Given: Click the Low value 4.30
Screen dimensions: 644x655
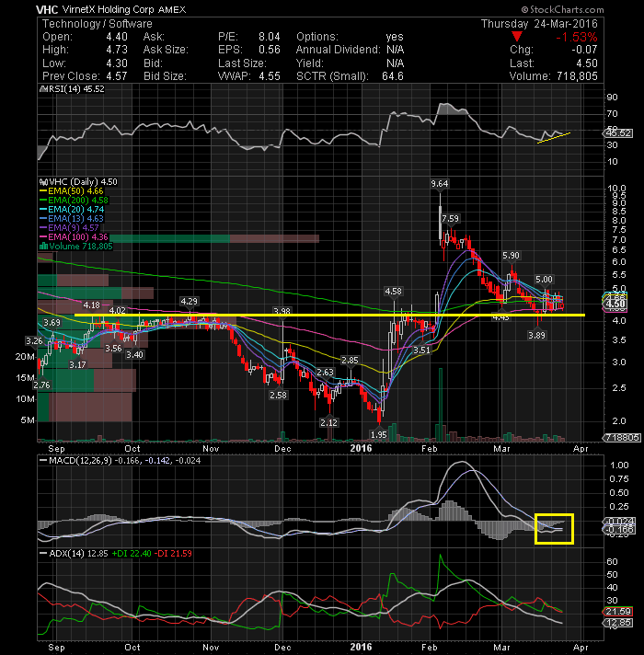Looking at the screenshot, I should tap(117, 63).
